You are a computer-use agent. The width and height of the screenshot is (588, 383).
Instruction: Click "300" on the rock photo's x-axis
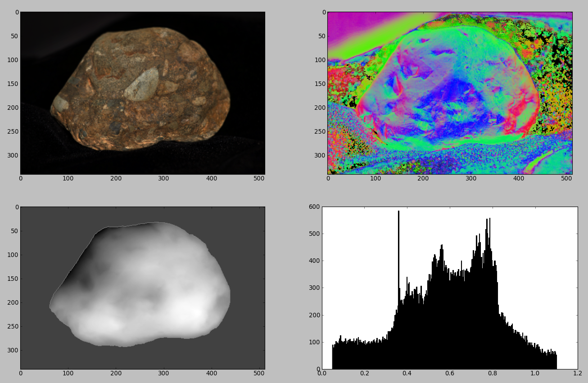[163, 179]
